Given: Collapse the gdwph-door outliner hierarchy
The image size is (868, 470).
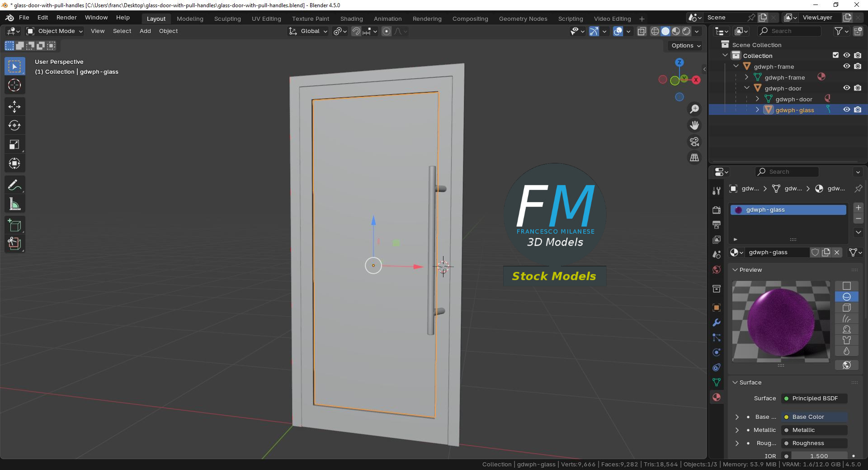Looking at the screenshot, I should tap(747, 88).
